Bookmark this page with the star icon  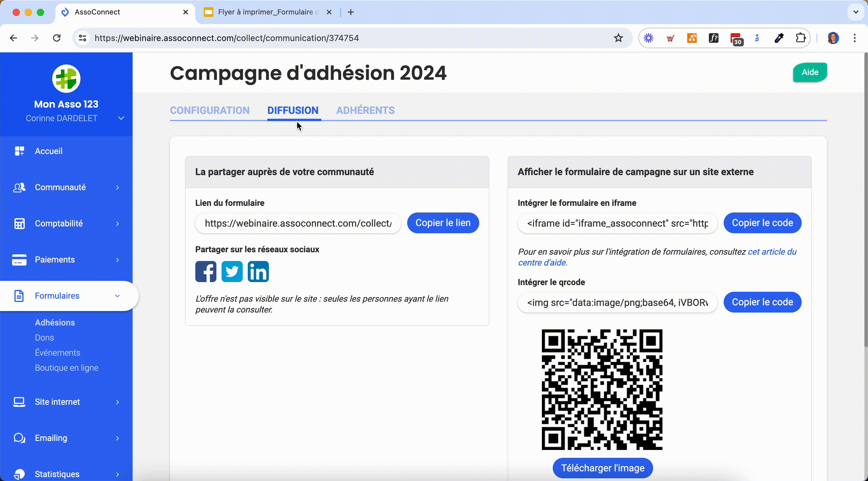click(618, 38)
